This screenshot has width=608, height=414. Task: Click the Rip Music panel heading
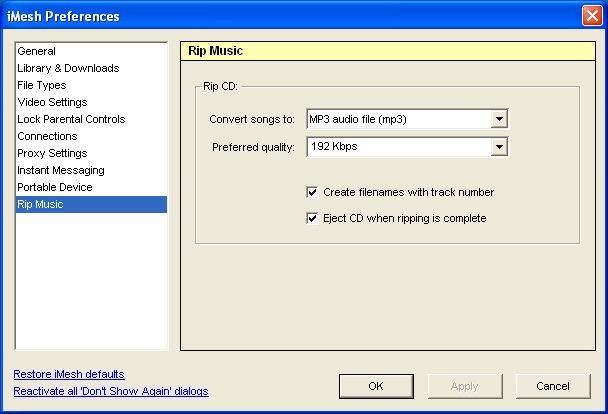(x=216, y=51)
